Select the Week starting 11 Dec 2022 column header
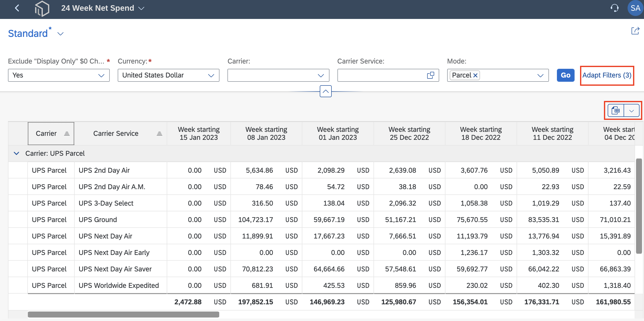 [552, 133]
